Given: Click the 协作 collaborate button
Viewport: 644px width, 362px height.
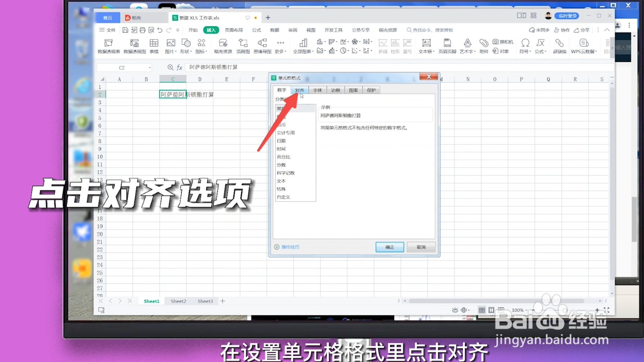Looking at the screenshot, I should (x=562, y=30).
